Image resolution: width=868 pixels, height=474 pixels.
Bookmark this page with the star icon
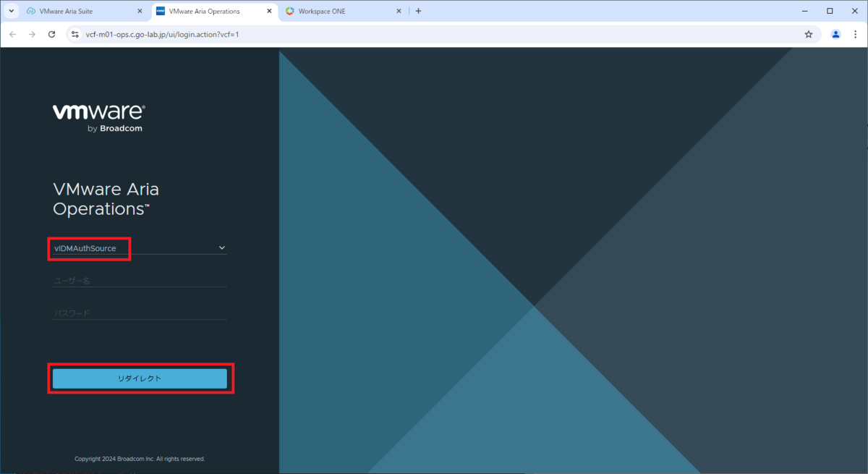tap(809, 34)
